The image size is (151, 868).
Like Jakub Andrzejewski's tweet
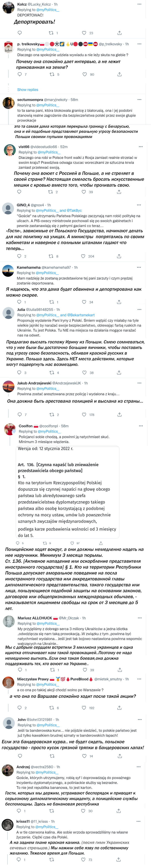point(84,414)
